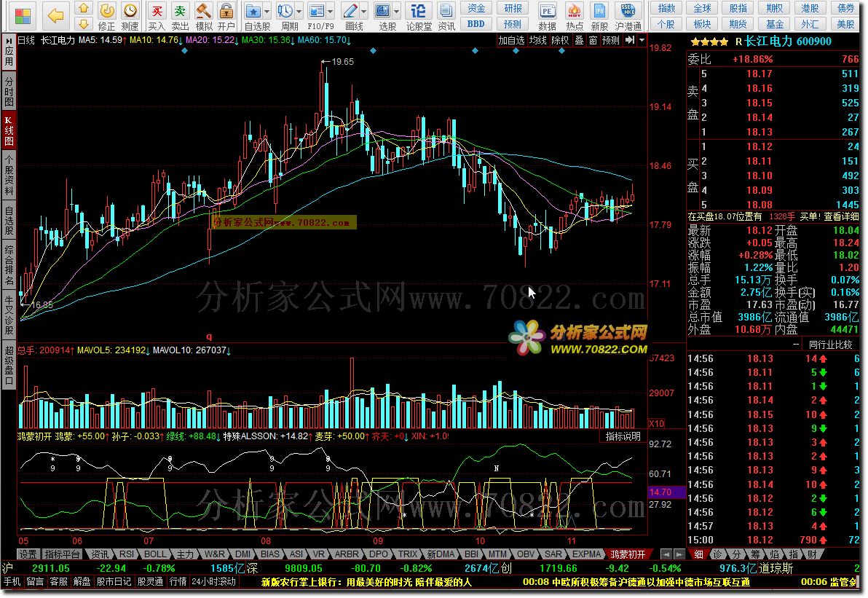This screenshot has width=868, height=598.
Task: Open the 开户 account opening
Action: point(226,16)
